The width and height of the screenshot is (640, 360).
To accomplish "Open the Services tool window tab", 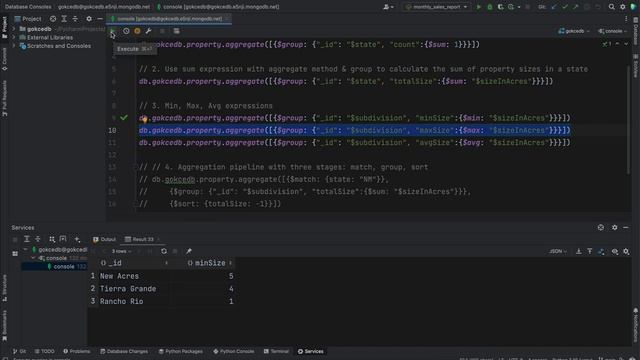I will click(x=311, y=351).
